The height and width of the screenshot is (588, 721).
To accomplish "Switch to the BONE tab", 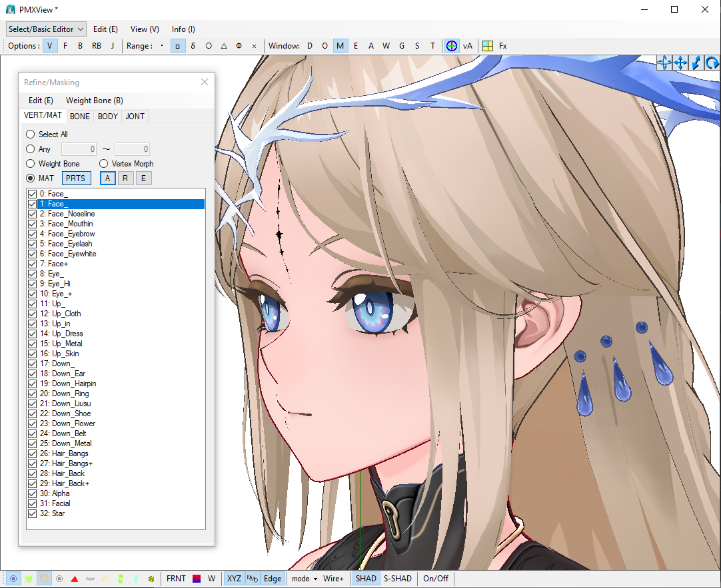I will pyautogui.click(x=80, y=117).
